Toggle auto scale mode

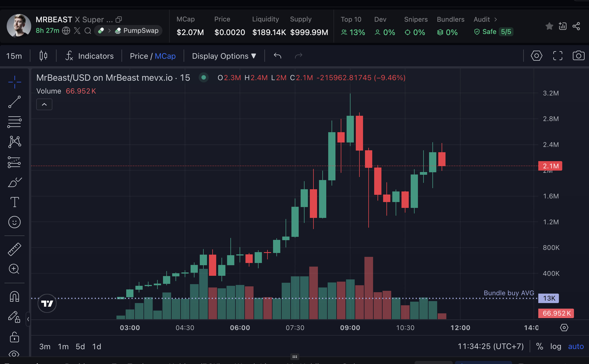tap(576, 346)
